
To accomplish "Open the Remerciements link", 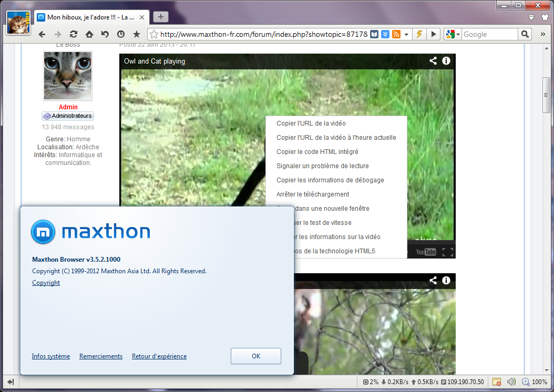I will click(101, 356).
